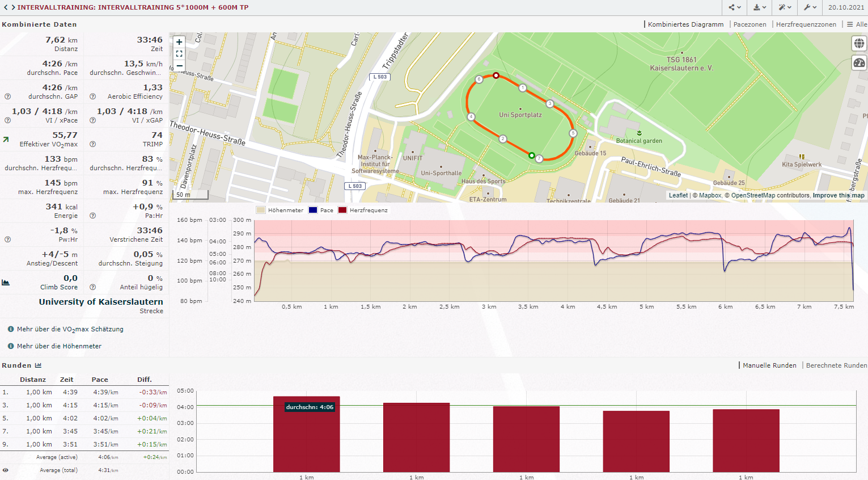
Task: Zoom out on the map
Action: 179,66
